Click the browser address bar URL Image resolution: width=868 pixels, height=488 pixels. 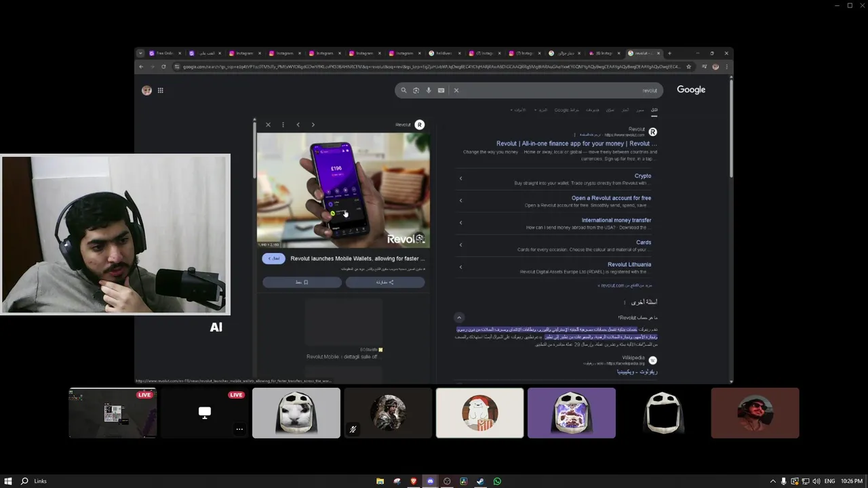click(431, 66)
